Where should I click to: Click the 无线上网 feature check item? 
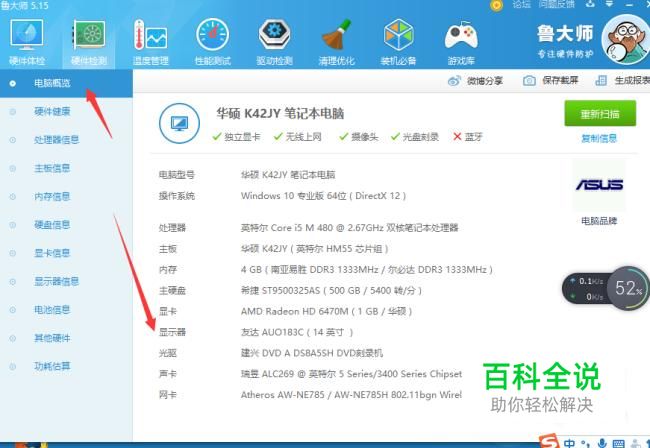point(298,137)
